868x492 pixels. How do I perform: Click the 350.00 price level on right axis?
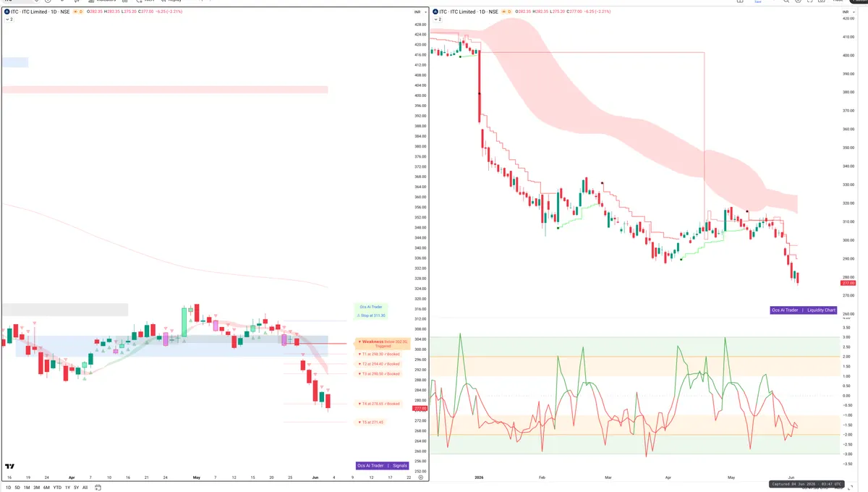click(848, 148)
